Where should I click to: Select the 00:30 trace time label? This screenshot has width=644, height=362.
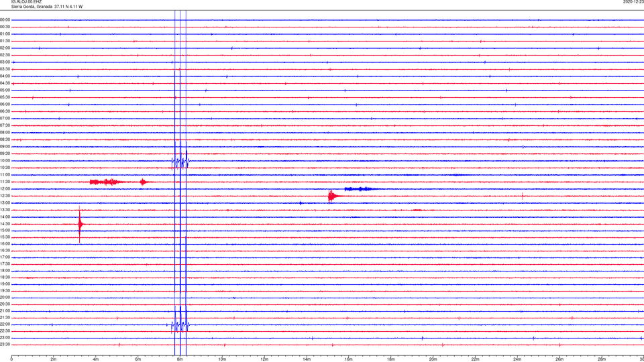click(x=5, y=27)
